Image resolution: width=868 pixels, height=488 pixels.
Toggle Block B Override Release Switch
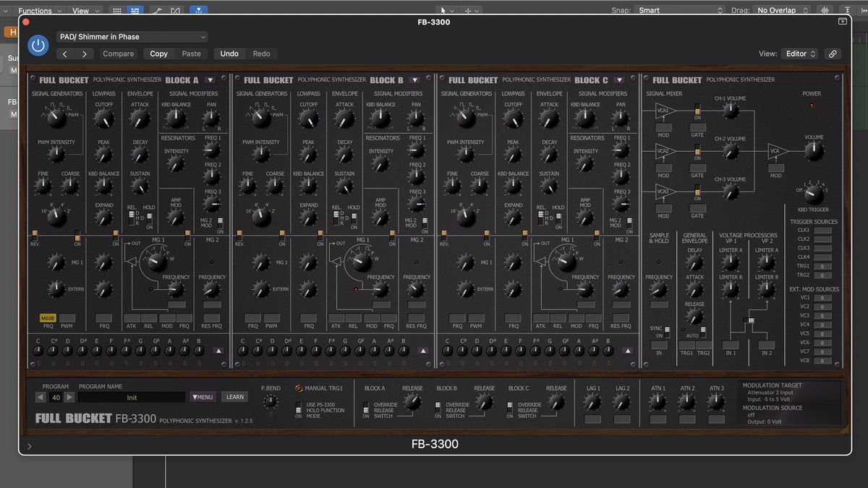pos(438,408)
